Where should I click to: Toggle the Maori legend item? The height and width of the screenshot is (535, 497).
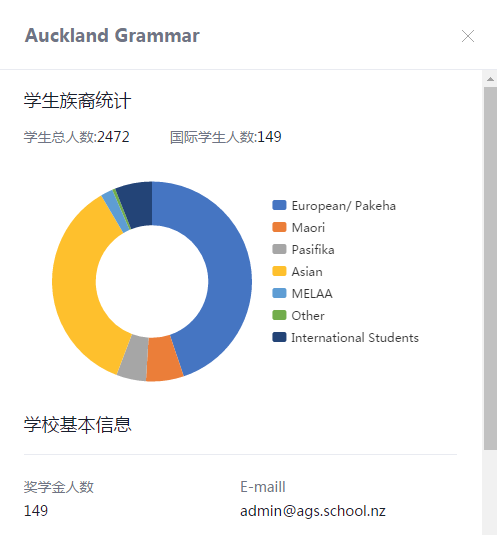pyautogui.click(x=298, y=228)
